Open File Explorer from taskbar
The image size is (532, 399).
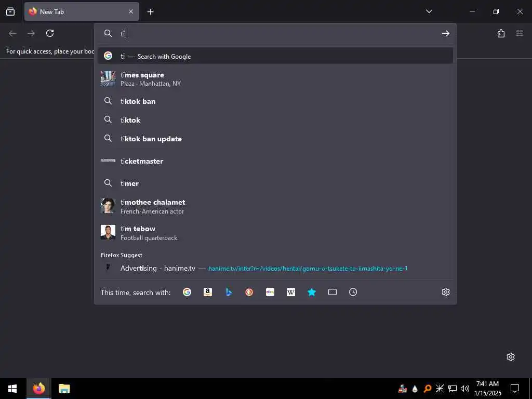click(x=64, y=389)
